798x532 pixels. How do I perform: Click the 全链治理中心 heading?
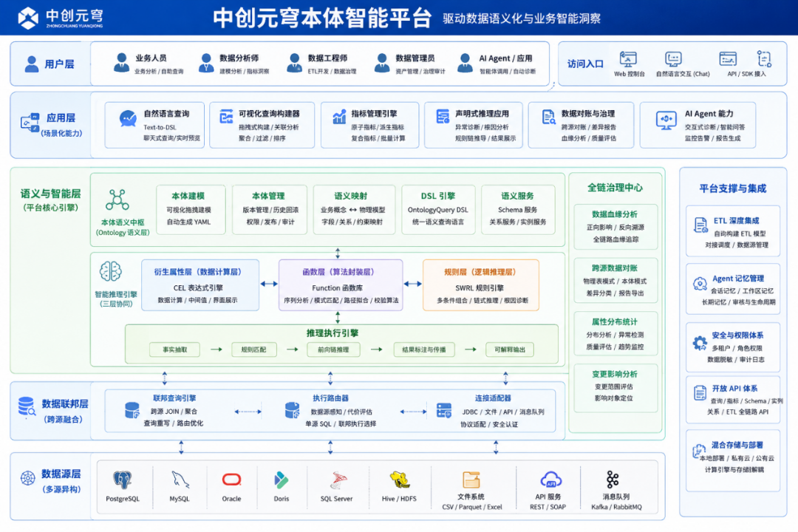pyautogui.click(x=615, y=188)
